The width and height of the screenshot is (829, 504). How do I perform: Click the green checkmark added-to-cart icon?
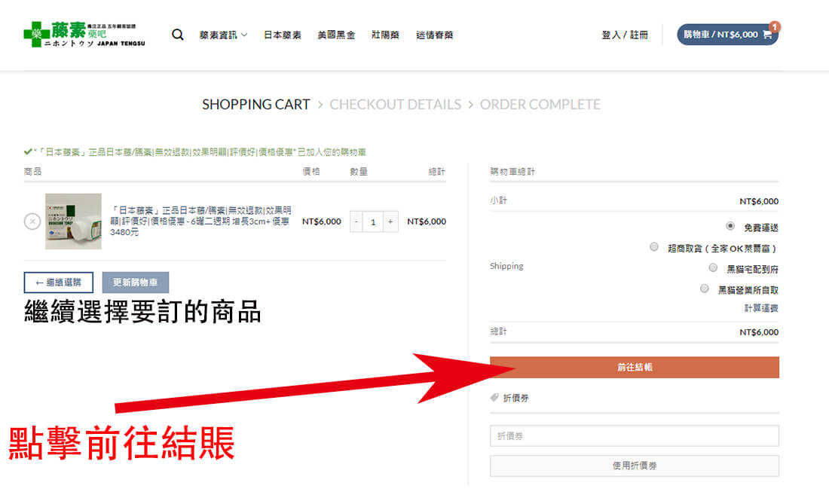(x=27, y=152)
